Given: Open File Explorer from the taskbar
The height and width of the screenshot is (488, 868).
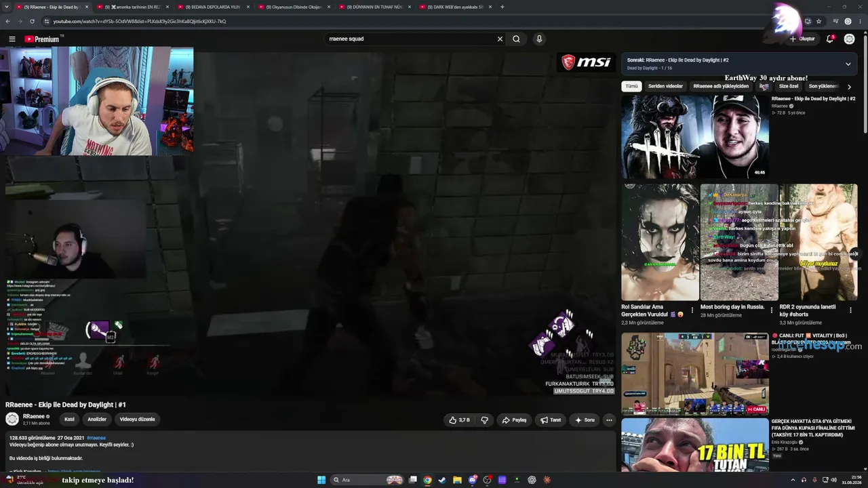Looking at the screenshot, I should point(457,480).
